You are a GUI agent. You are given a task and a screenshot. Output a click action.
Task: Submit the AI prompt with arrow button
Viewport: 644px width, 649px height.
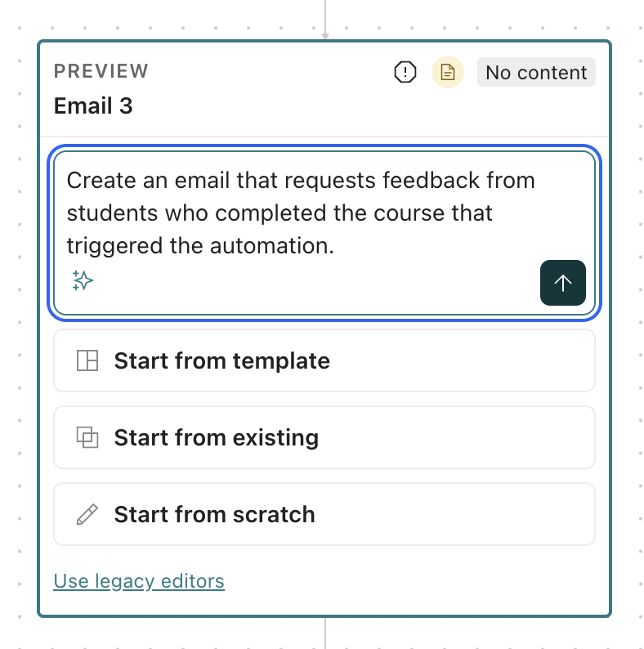[562, 283]
